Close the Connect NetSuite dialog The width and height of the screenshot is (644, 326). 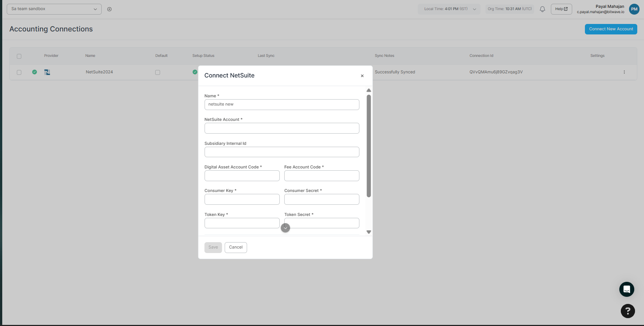[x=362, y=76]
